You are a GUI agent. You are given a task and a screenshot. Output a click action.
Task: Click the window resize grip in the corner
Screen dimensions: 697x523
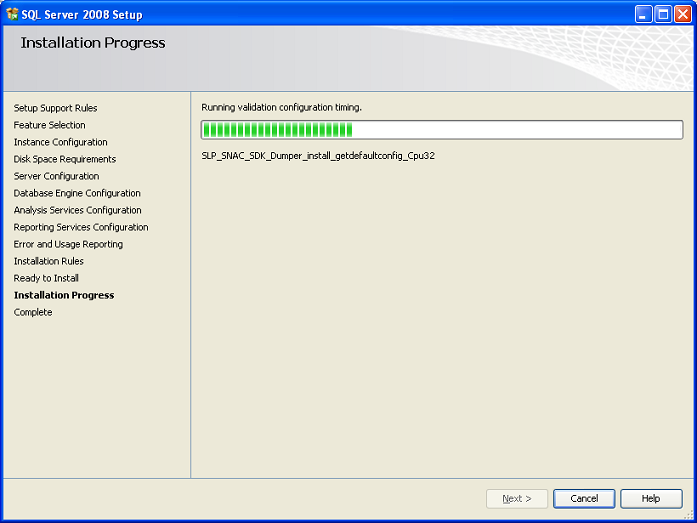click(x=689, y=515)
